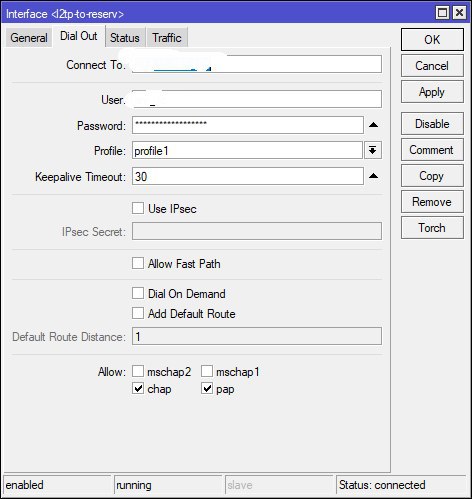The height and width of the screenshot is (499, 472).
Task: Focus the Connect To address field
Action: point(257,64)
